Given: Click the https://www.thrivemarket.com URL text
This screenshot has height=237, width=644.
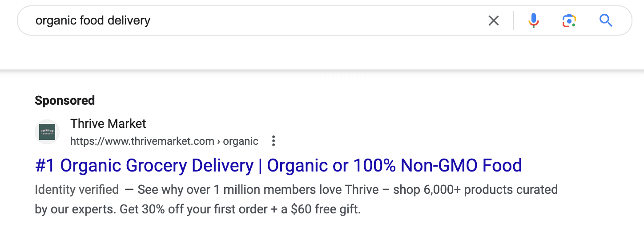Looking at the screenshot, I should pos(142,142).
